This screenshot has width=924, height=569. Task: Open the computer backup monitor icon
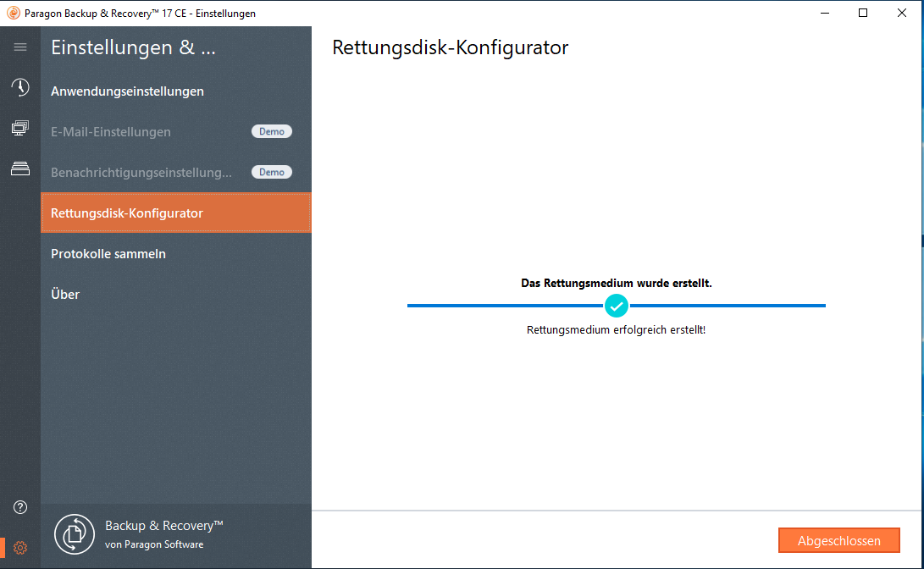point(20,128)
